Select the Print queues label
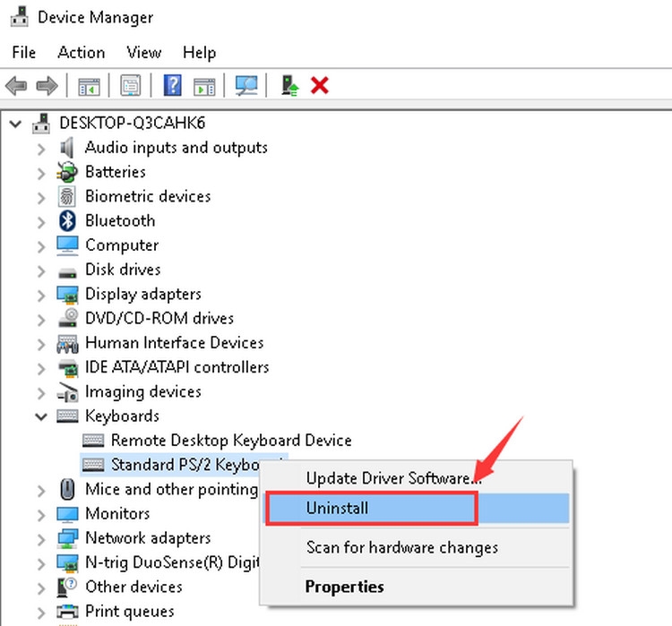This screenshot has height=626, width=672. pyautogui.click(x=130, y=612)
